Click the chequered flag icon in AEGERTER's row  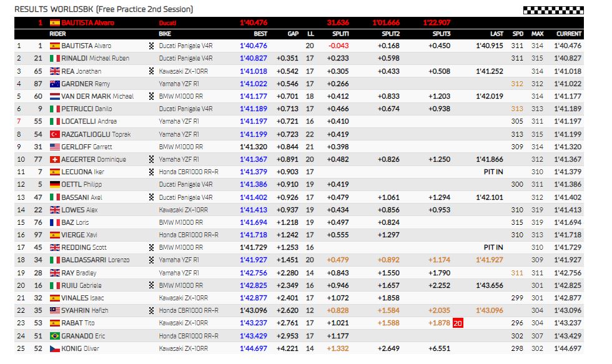point(151,160)
